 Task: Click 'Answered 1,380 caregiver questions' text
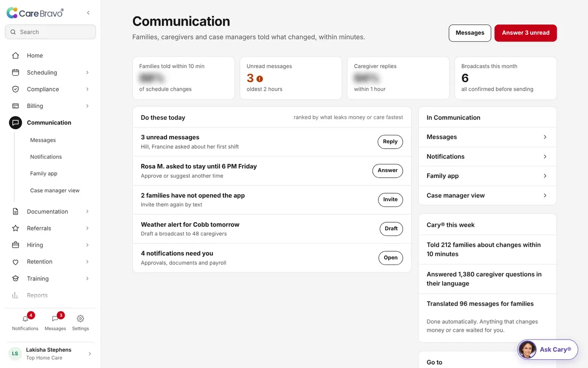[484, 279]
